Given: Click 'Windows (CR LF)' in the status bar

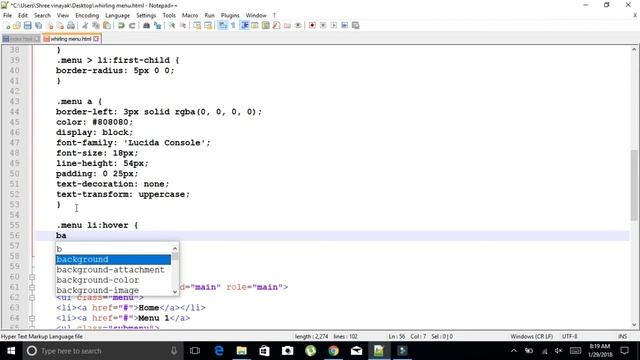Looking at the screenshot, I should tap(531, 337).
